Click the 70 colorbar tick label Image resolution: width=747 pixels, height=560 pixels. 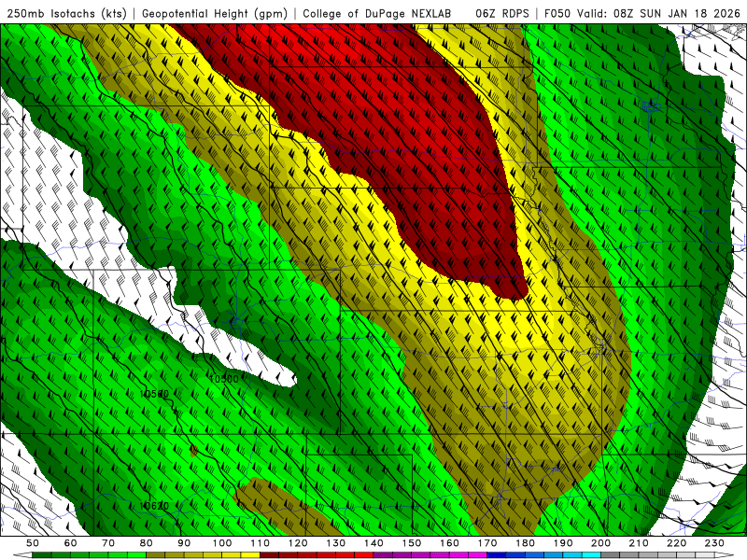coord(108,543)
